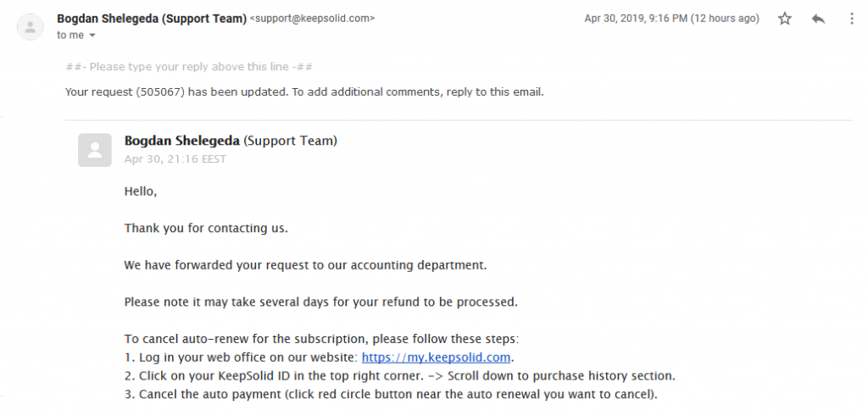
Task: Open the three-dot more options menu
Action: (x=851, y=19)
